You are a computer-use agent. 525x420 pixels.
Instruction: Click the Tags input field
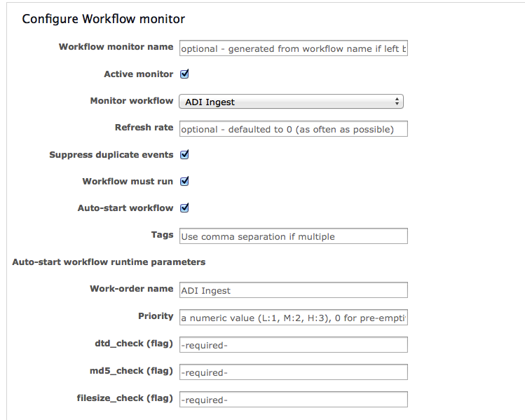[293, 236]
